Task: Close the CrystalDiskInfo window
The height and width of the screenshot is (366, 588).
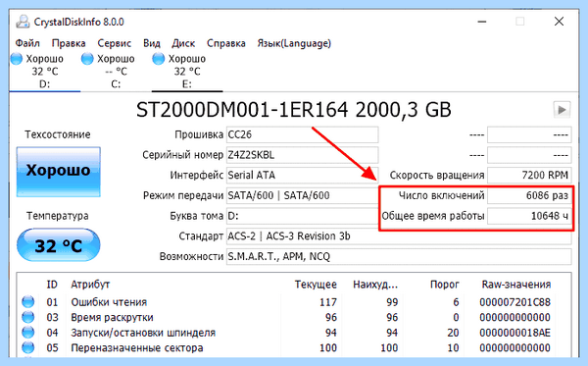Action: click(x=559, y=22)
